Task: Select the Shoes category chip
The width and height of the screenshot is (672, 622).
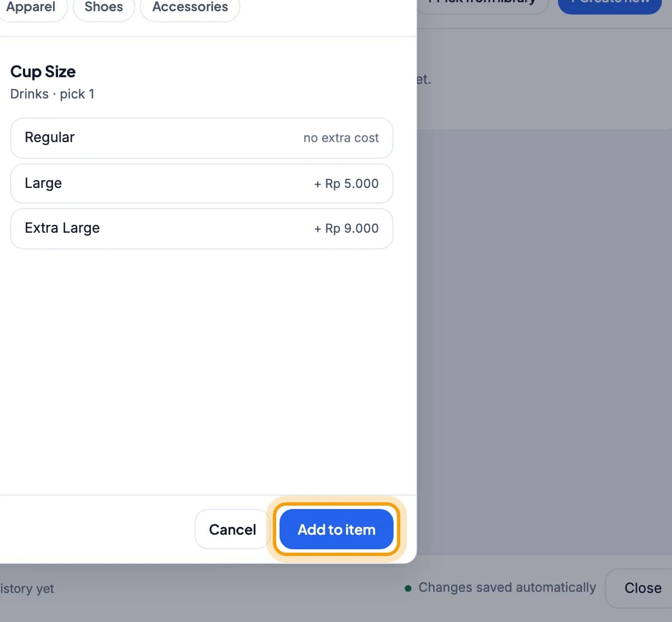Action: tap(103, 7)
